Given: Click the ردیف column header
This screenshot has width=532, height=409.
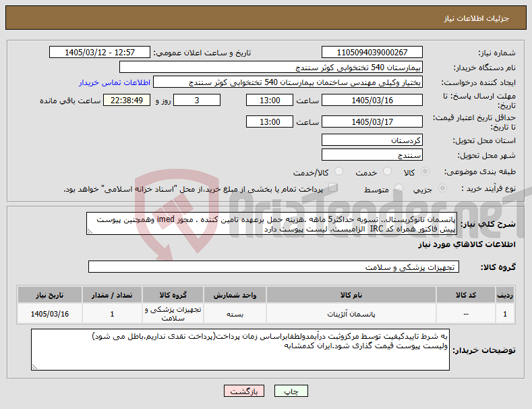Looking at the screenshot, I should (x=505, y=295).
